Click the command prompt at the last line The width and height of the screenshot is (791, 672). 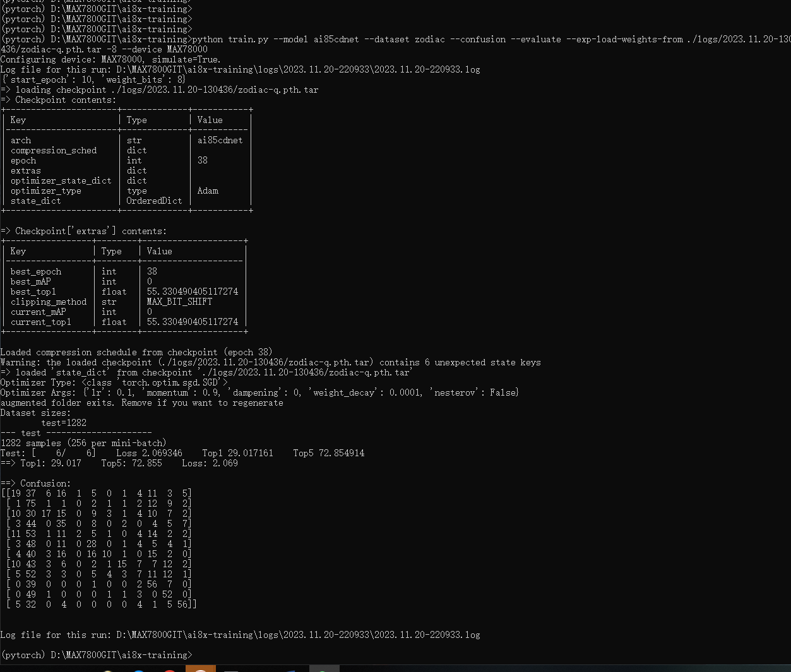(96, 655)
